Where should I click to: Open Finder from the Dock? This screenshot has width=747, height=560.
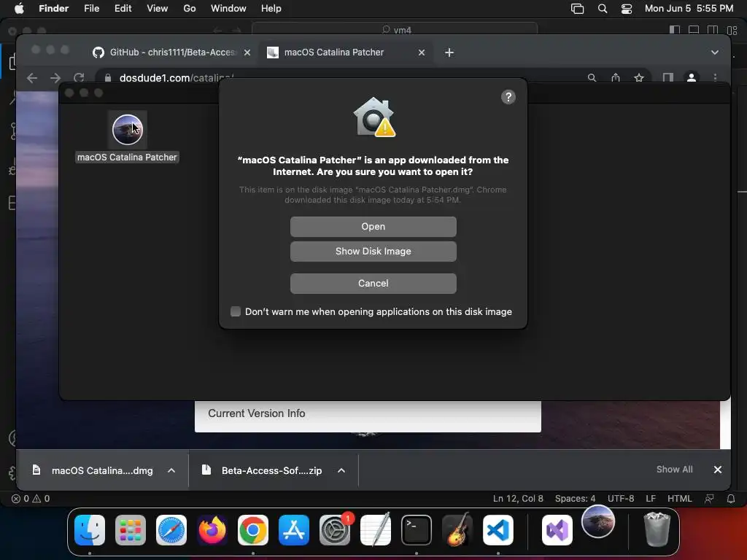coord(90,530)
